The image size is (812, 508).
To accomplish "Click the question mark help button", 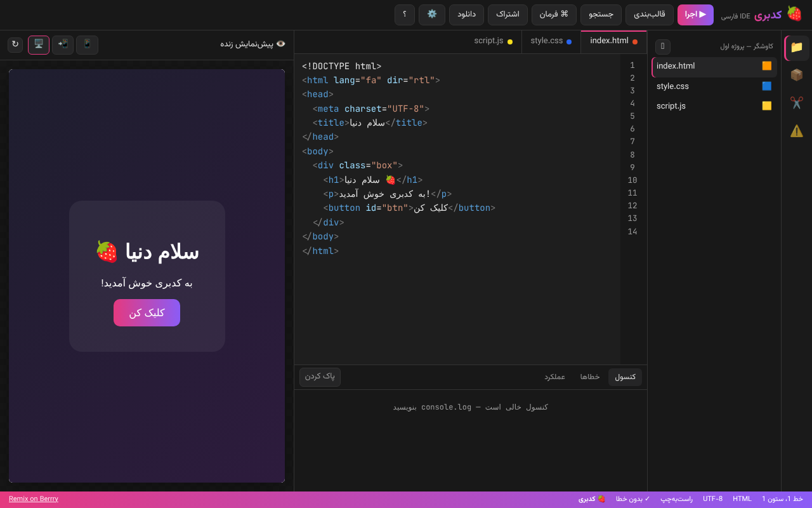I will [405, 15].
